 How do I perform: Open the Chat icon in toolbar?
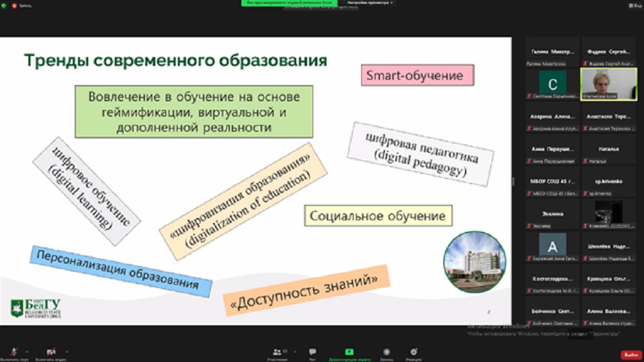click(x=312, y=352)
